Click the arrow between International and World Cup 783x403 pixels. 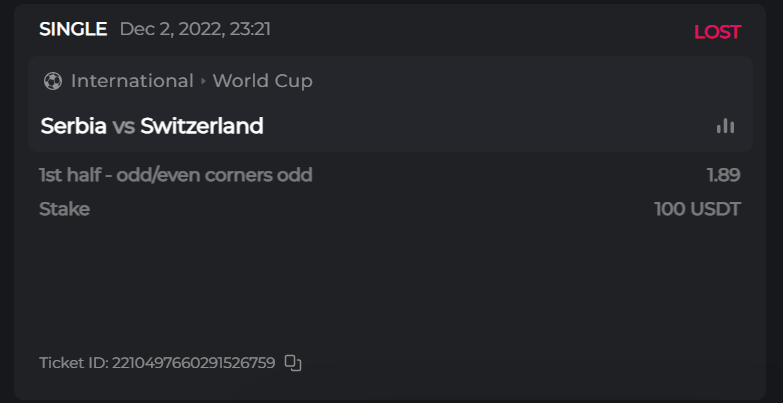click(x=203, y=81)
